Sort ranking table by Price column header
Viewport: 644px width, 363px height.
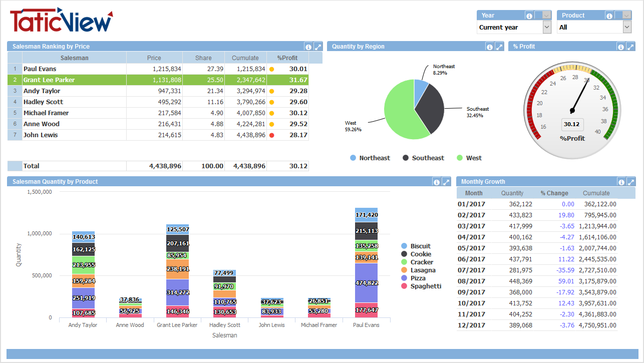click(x=154, y=58)
